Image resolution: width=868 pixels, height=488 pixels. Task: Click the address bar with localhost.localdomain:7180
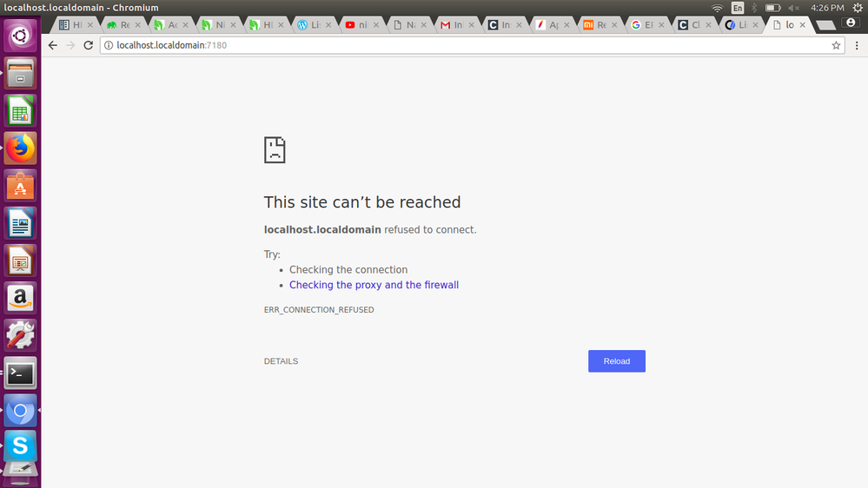coord(471,45)
